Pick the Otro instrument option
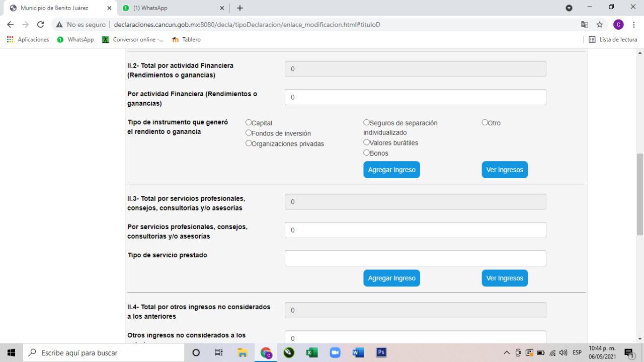Screen dimensions: 644x362 pos(485,122)
